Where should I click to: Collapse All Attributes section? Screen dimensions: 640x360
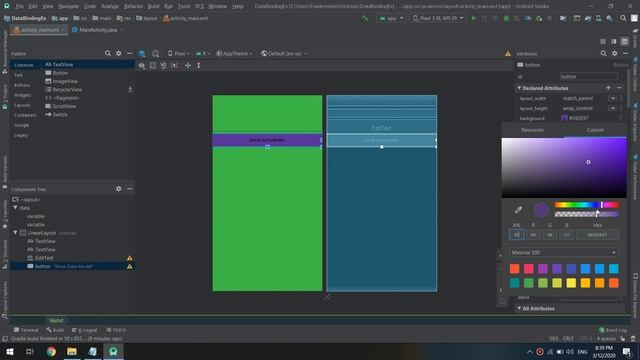point(519,308)
